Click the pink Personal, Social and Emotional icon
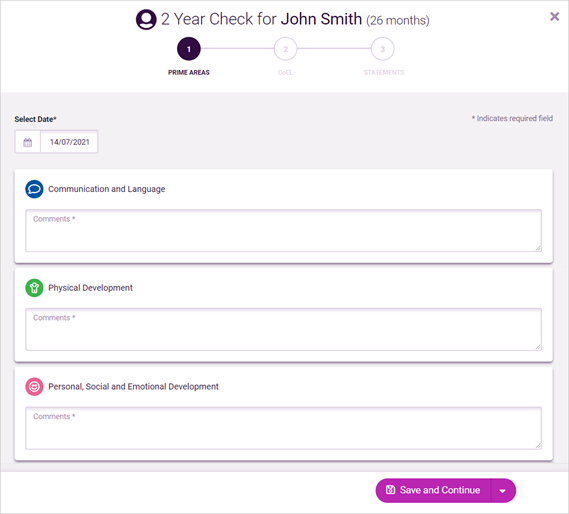 tap(34, 387)
